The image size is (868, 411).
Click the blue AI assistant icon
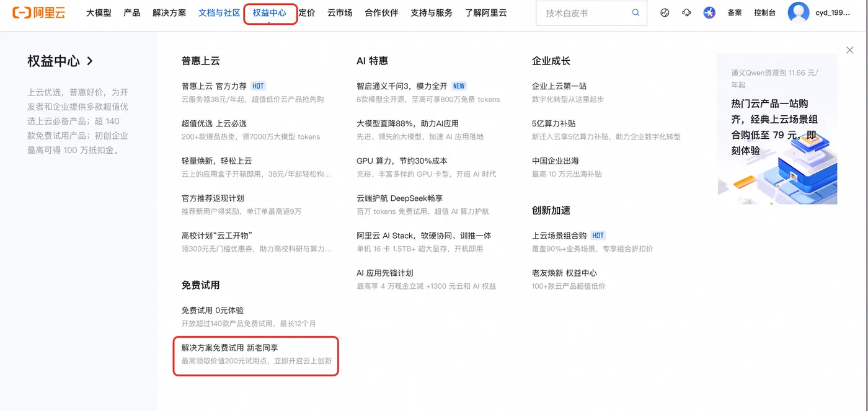coord(709,12)
